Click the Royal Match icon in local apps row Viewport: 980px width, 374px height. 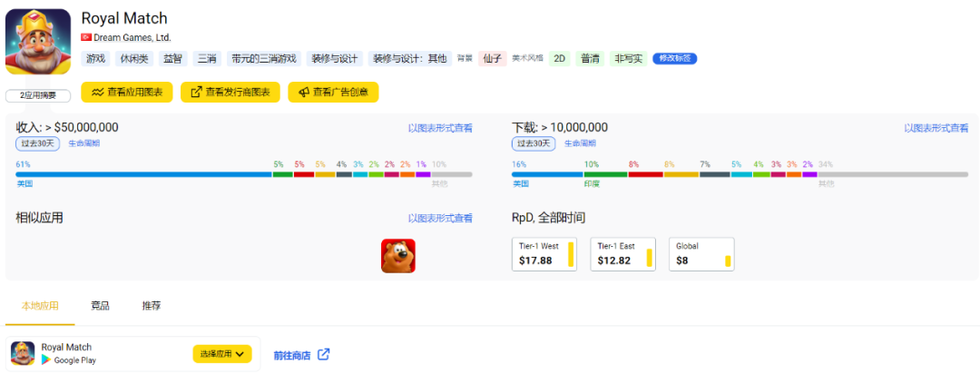coord(23,353)
